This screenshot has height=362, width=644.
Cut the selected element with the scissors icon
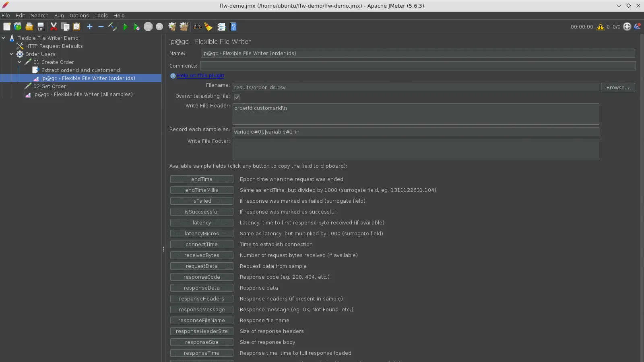click(54, 27)
